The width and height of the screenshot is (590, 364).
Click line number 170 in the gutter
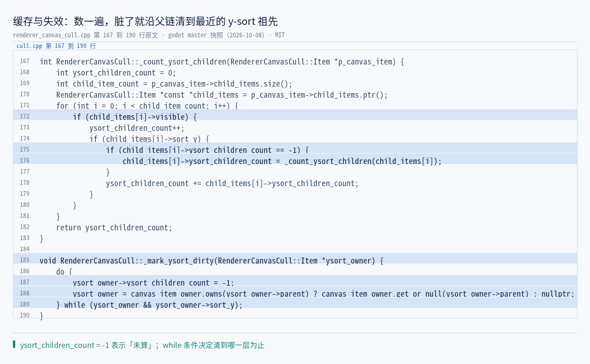(24, 94)
